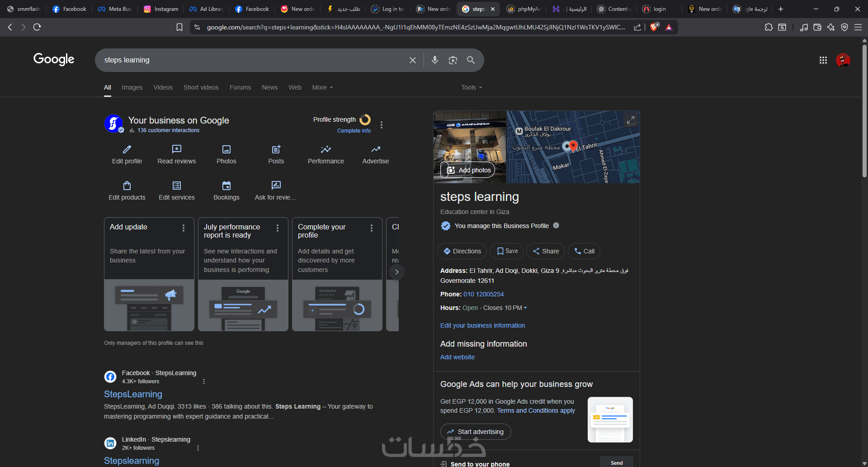Image resolution: width=868 pixels, height=467 pixels.
Task: Click the Directions button
Action: 462,251
